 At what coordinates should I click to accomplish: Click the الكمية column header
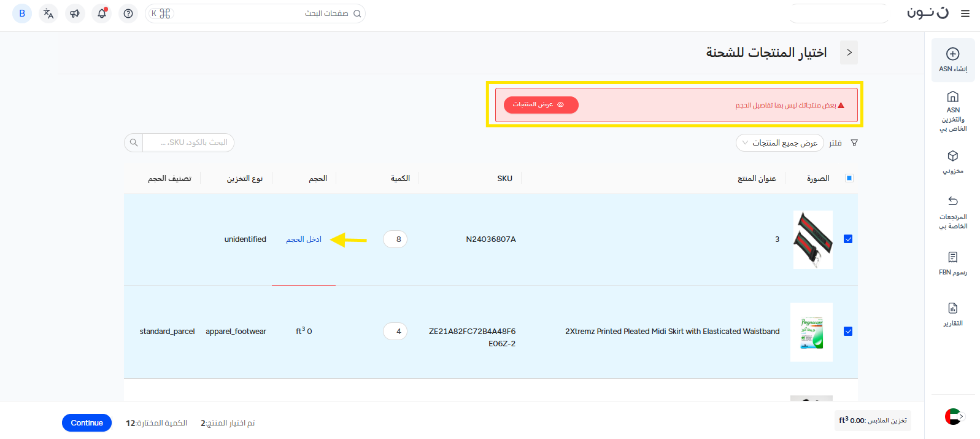coord(401,179)
